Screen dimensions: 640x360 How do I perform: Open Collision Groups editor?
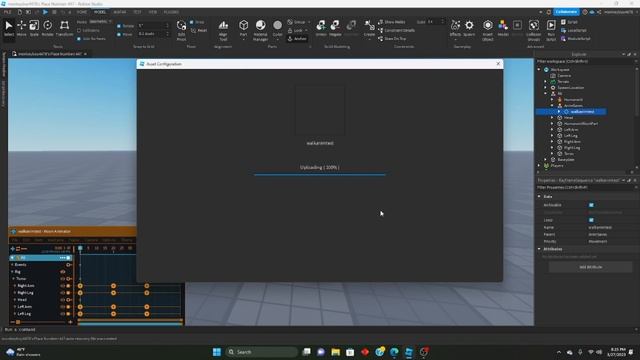pos(533,31)
